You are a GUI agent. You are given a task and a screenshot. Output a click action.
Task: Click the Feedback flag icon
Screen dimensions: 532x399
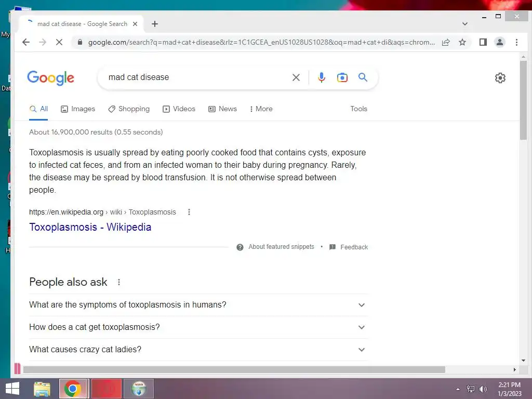[x=332, y=247]
